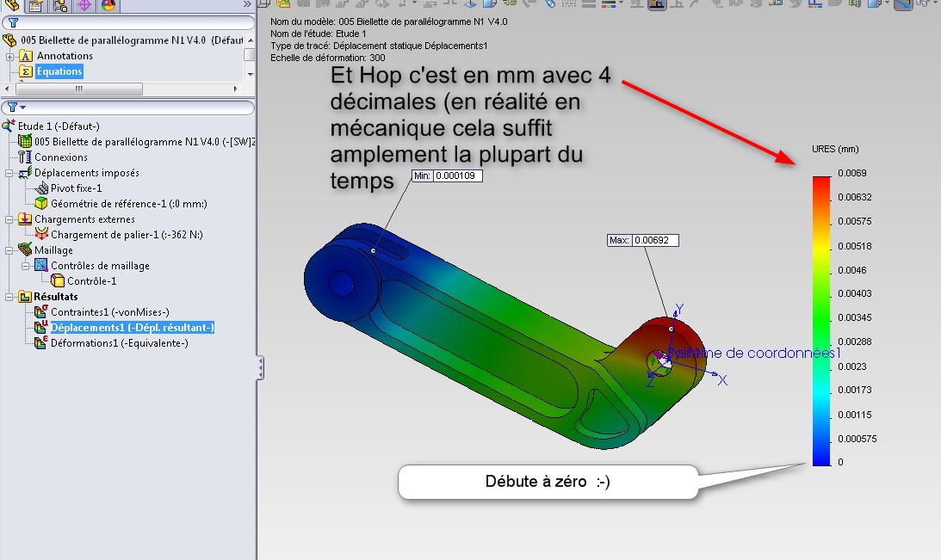
Task: Click the Contrôle-1 icon
Action: (58, 280)
